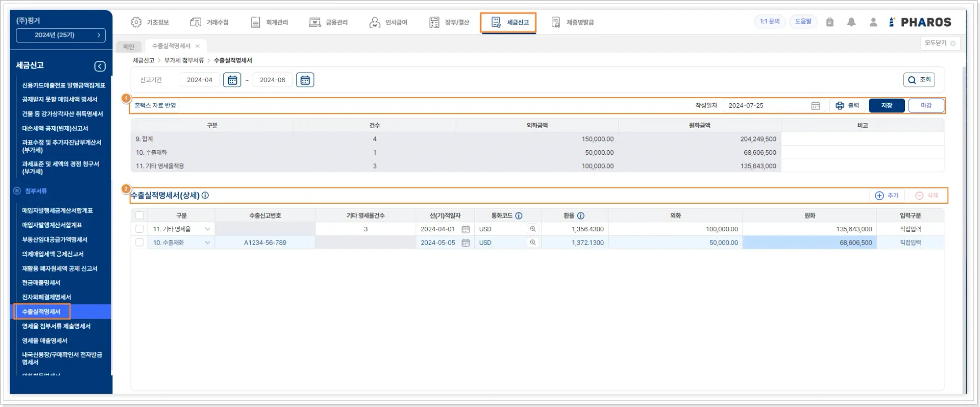
Task: Collapse the 세금신고 sidebar with arrow icon
Action: 100,66
